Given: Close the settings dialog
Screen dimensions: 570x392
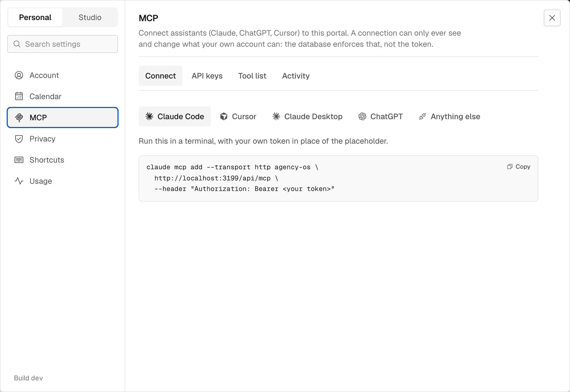Looking at the screenshot, I should pos(552,18).
